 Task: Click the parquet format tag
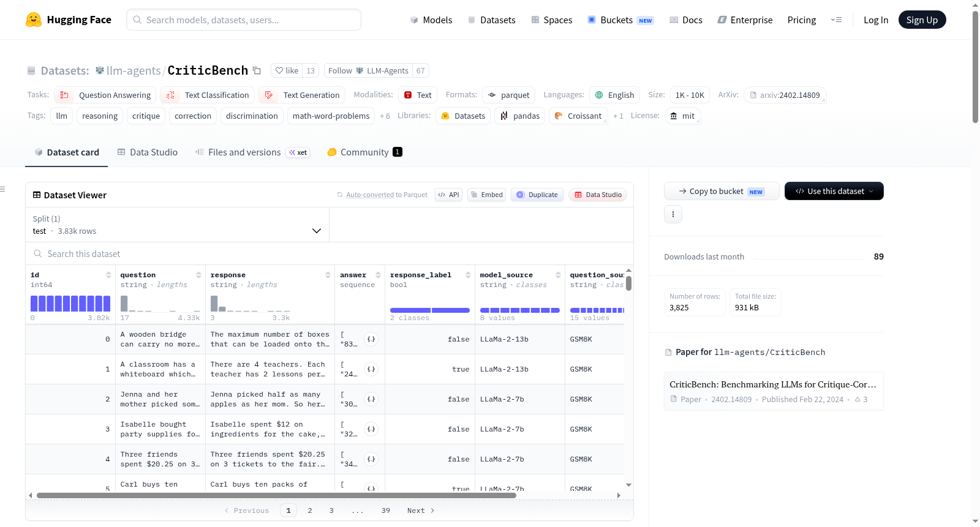pyautogui.click(x=509, y=95)
